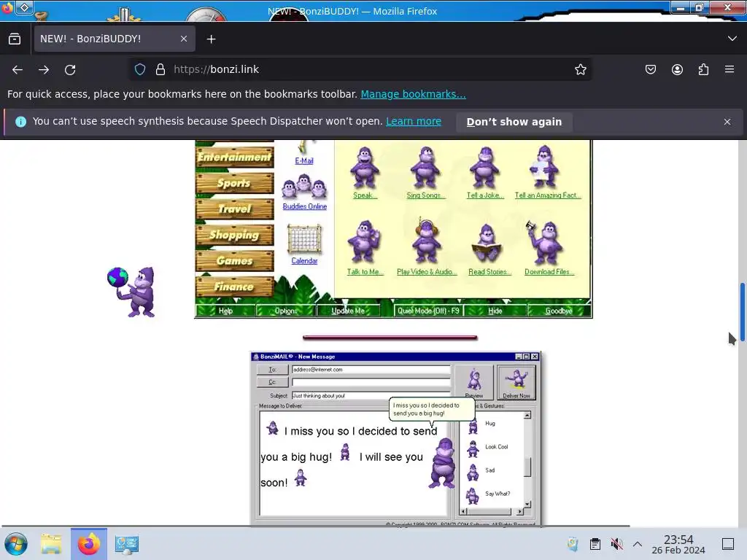Click the Shopping wooden sign
This screenshot has height=560, width=747.
234,235
